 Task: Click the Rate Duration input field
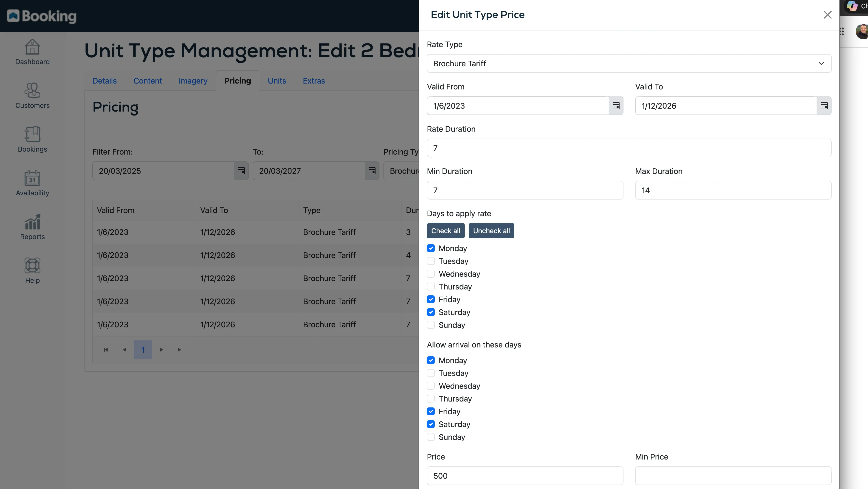(x=629, y=148)
